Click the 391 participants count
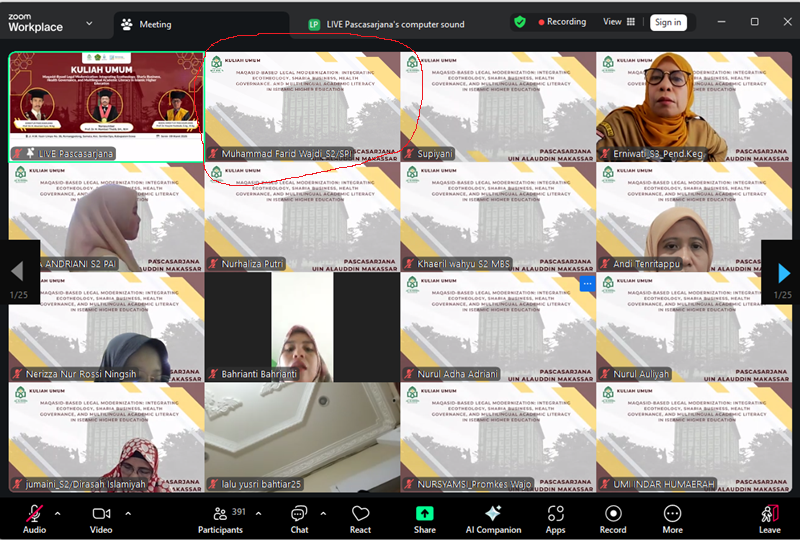Image resolution: width=800 pixels, height=540 pixels. coord(239,511)
